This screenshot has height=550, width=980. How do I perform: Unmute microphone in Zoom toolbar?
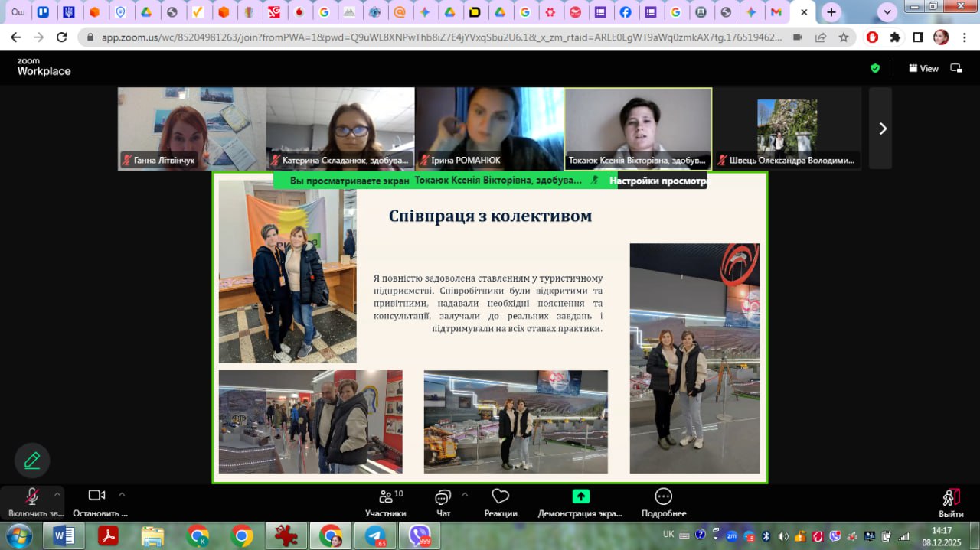coord(32,496)
